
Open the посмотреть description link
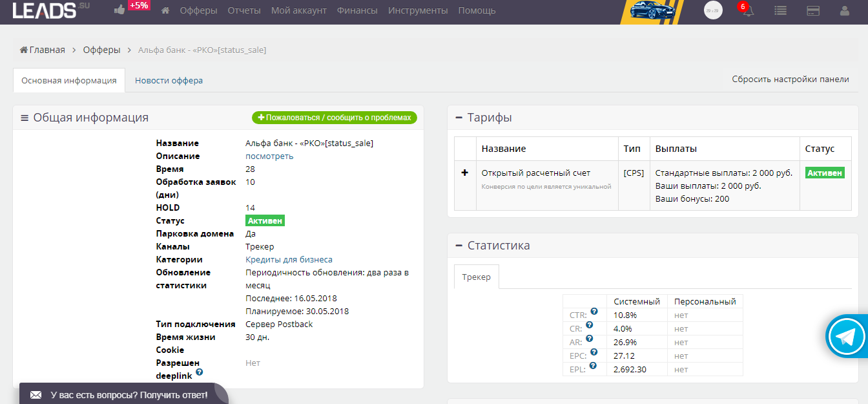pos(269,156)
